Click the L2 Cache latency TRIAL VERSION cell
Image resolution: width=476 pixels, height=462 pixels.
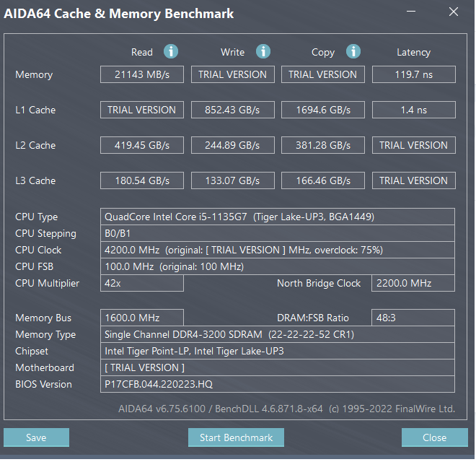[x=414, y=145]
